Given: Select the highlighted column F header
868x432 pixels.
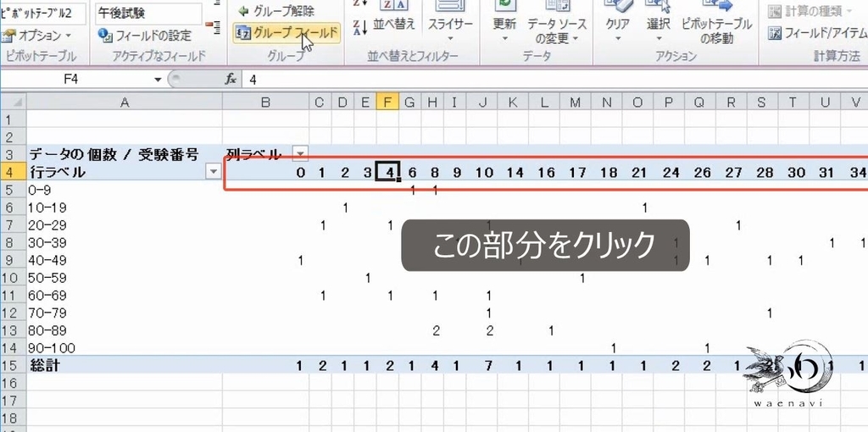Looking at the screenshot, I should (x=387, y=102).
